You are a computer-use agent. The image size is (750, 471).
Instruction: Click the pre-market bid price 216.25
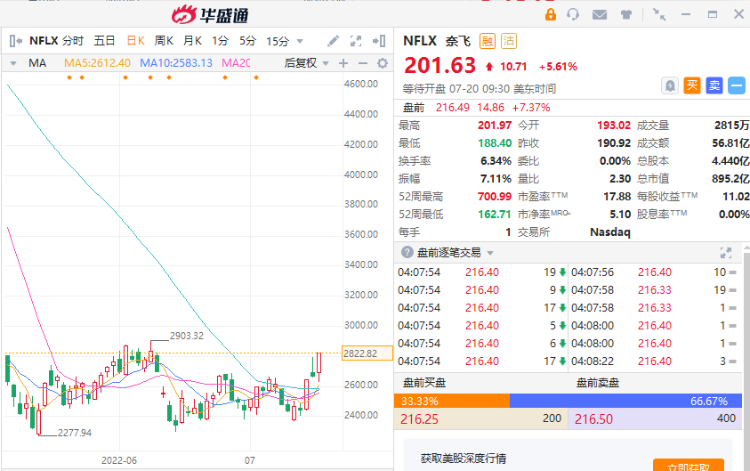click(419, 419)
